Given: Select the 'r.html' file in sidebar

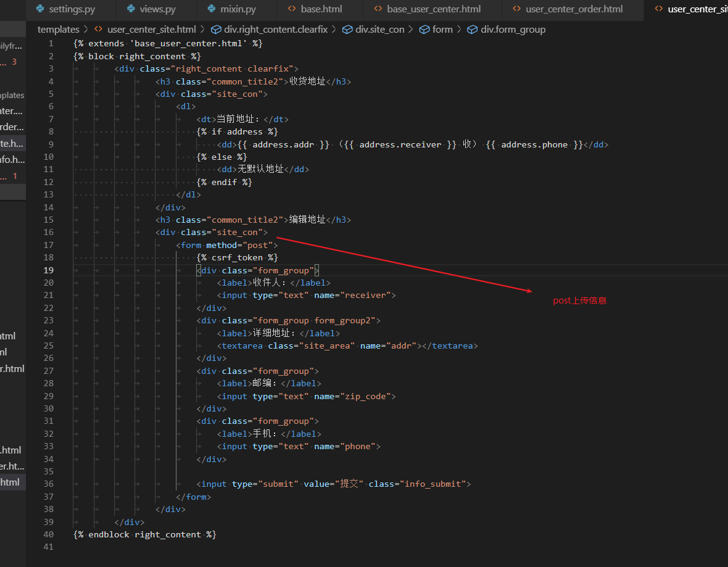Looking at the screenshot, I should pyautogui.click(x=12, y=369).
